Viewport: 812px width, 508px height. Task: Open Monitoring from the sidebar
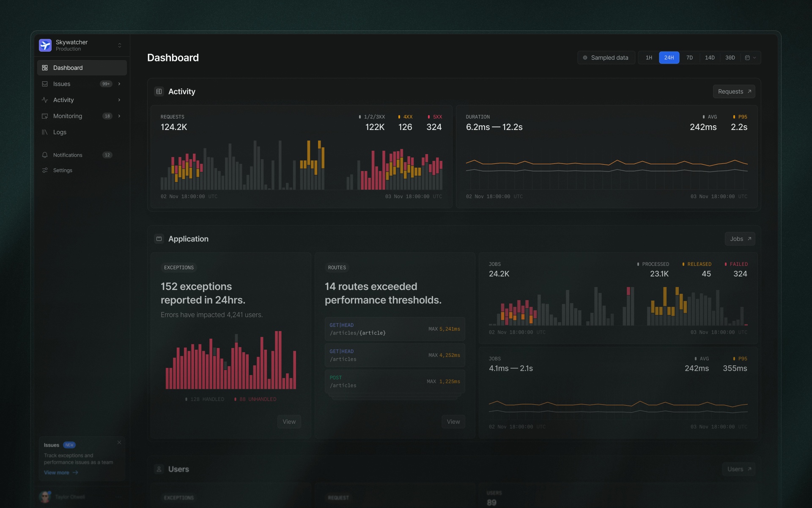68,116
